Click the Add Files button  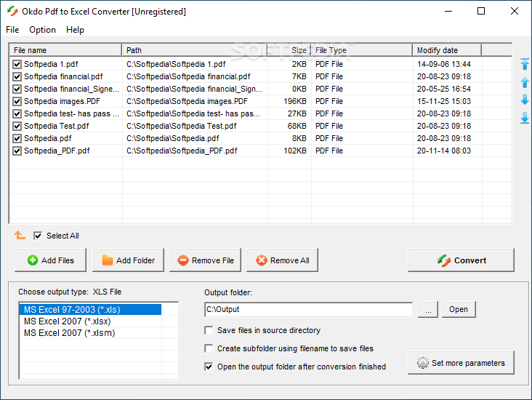51,260
